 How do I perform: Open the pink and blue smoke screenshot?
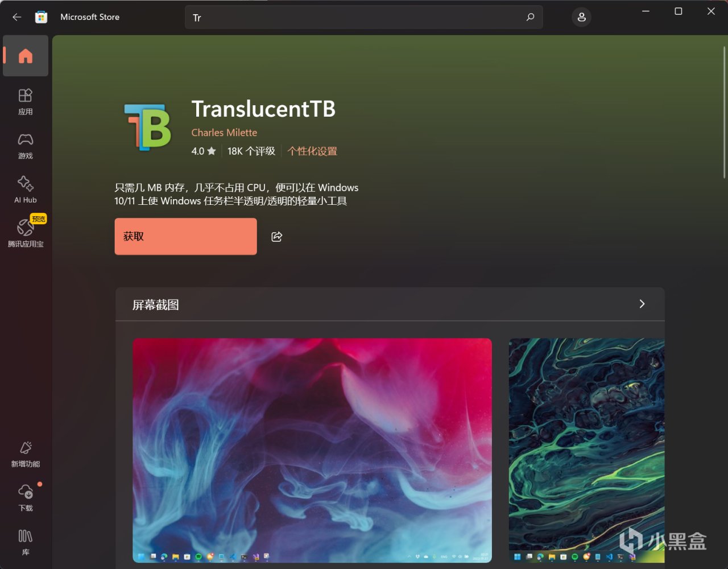point(312,451)
